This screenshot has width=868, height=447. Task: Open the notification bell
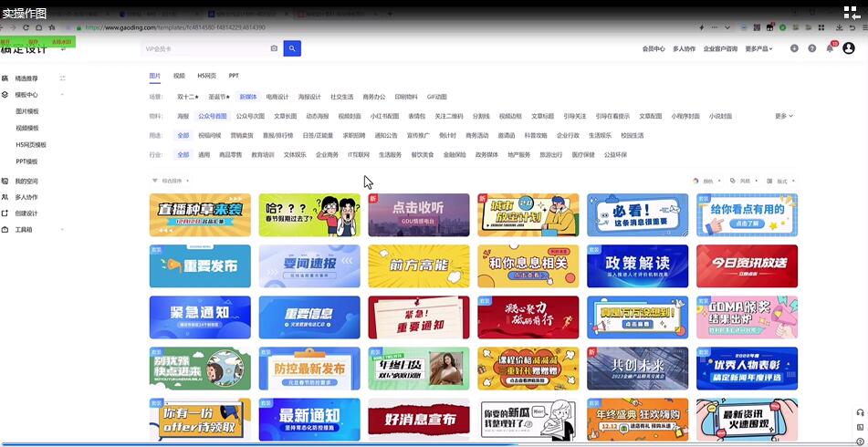pos(830,48)
